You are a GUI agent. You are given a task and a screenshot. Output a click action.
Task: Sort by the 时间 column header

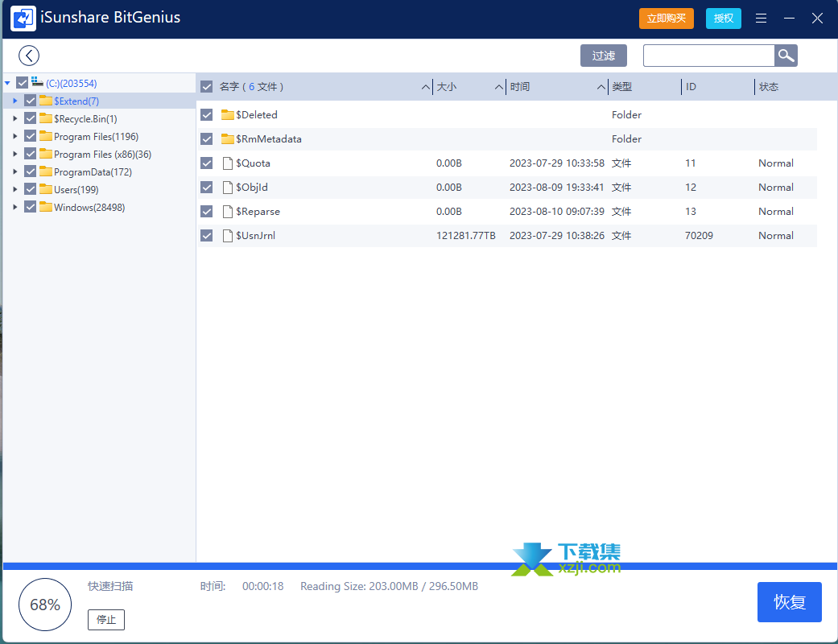(519, 87)
